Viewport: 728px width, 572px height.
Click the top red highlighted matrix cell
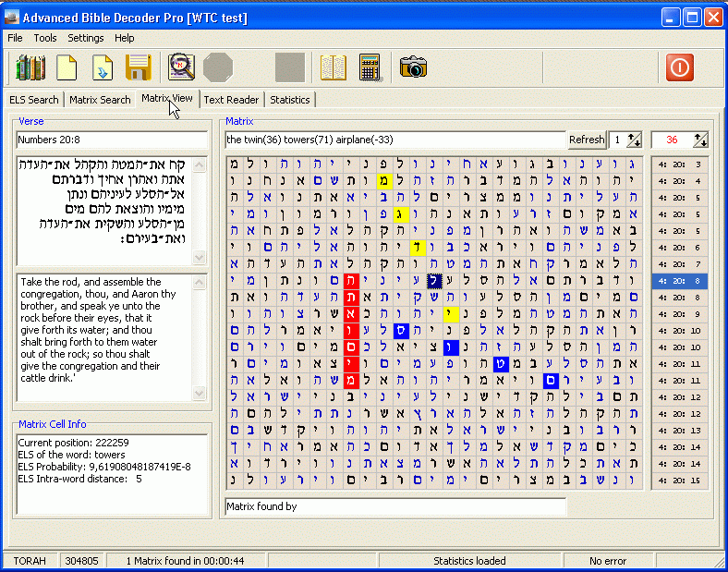[x=351, y=281]
